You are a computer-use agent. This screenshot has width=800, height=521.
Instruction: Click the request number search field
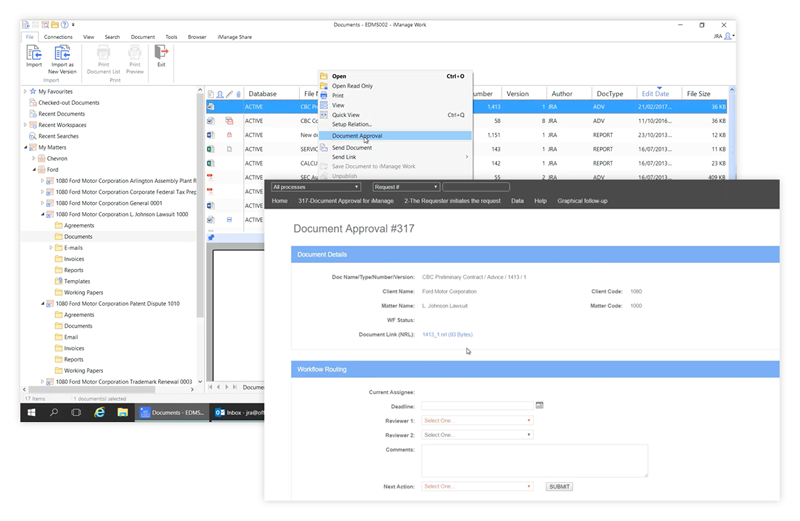pyautogui.click(x=476, y=187)
